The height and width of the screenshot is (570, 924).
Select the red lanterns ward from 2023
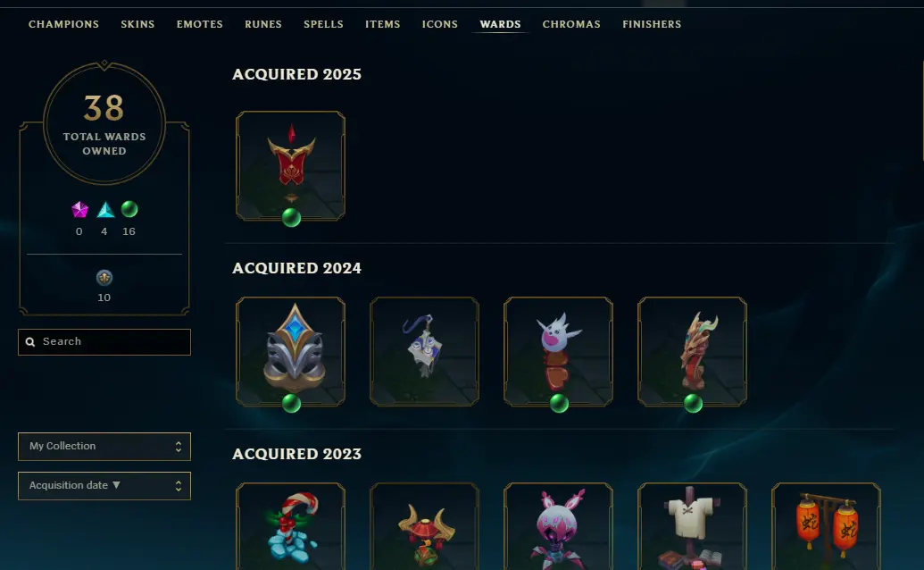(826, 526)
